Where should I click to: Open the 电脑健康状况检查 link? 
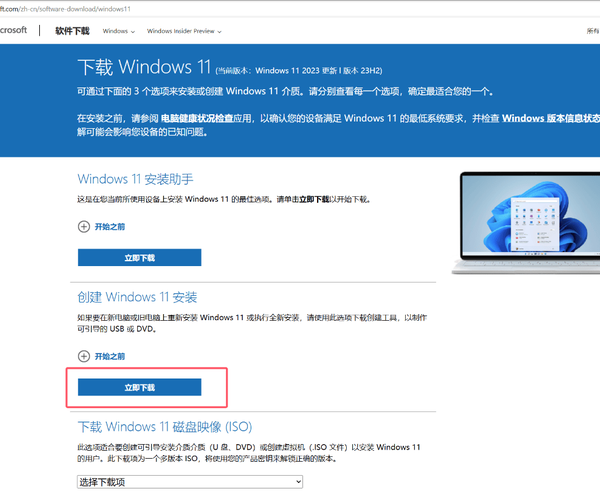coord(197,119)
